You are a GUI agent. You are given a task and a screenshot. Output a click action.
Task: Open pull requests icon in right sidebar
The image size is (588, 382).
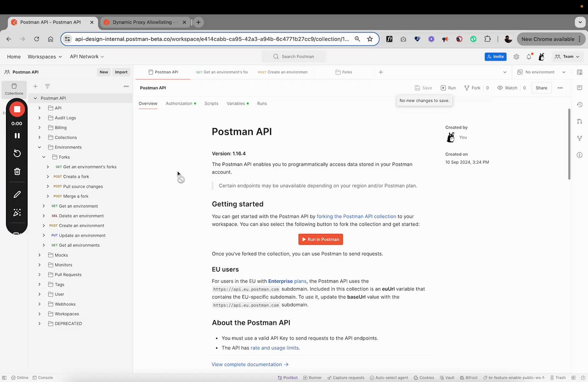(579, 121)
